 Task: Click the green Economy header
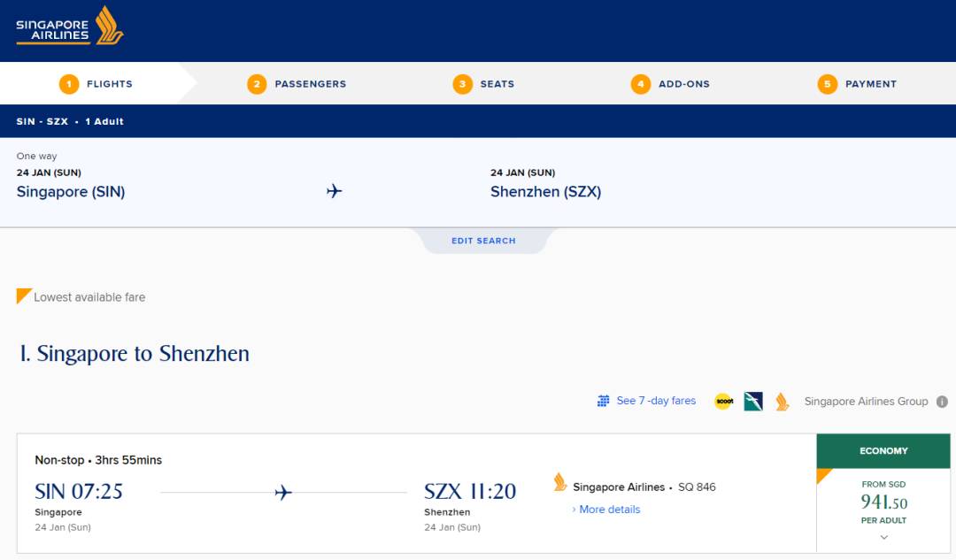(x=883, y=451)
